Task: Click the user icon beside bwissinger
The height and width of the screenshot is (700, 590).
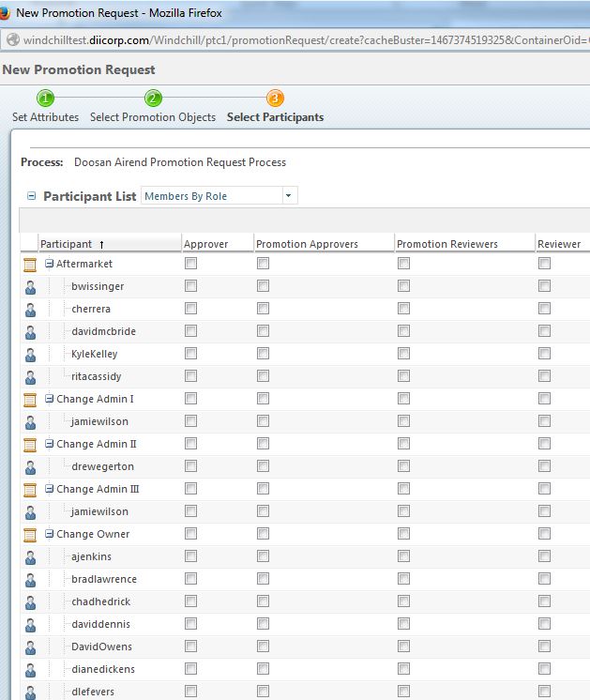Action: coord(30,287)
